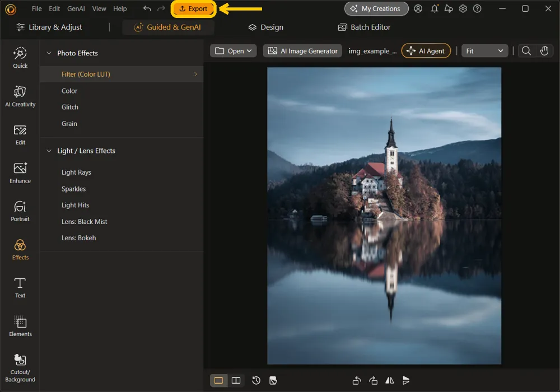Image resolution: width=560 pixels, height=392 pixels.
Task: Open the notifications bell icon
Action: 435,8
